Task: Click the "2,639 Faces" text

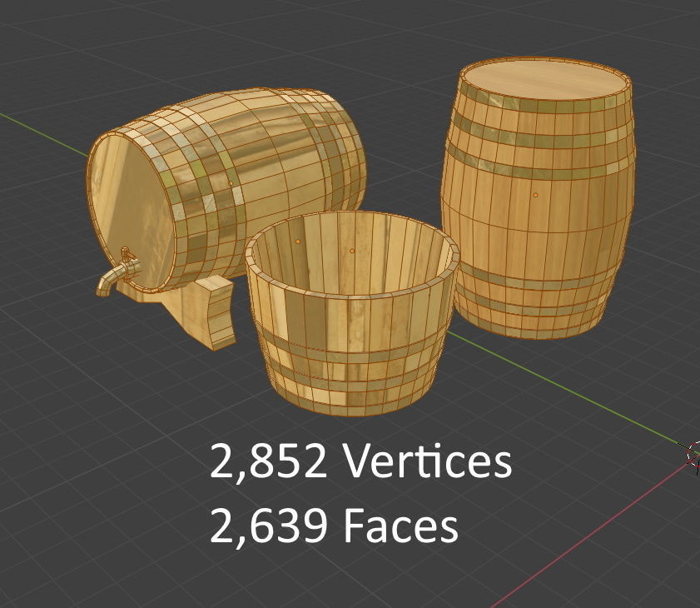Action: tap(334, 526)
